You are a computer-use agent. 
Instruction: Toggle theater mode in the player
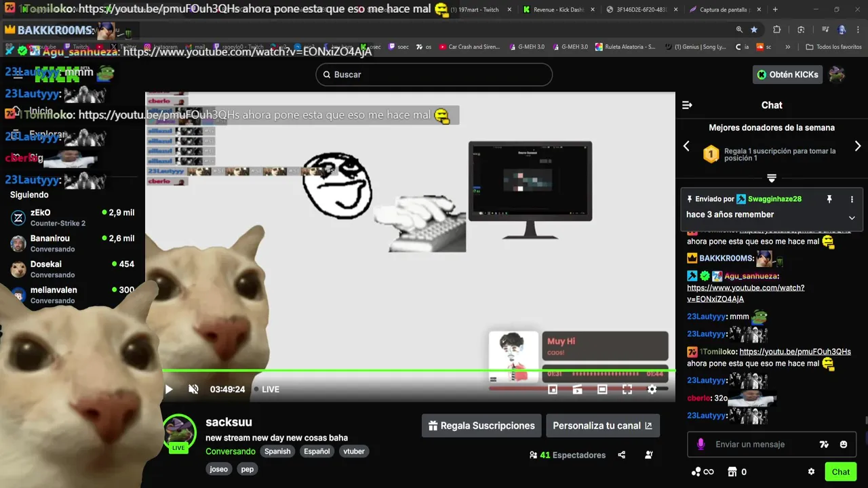click(602, 389)
